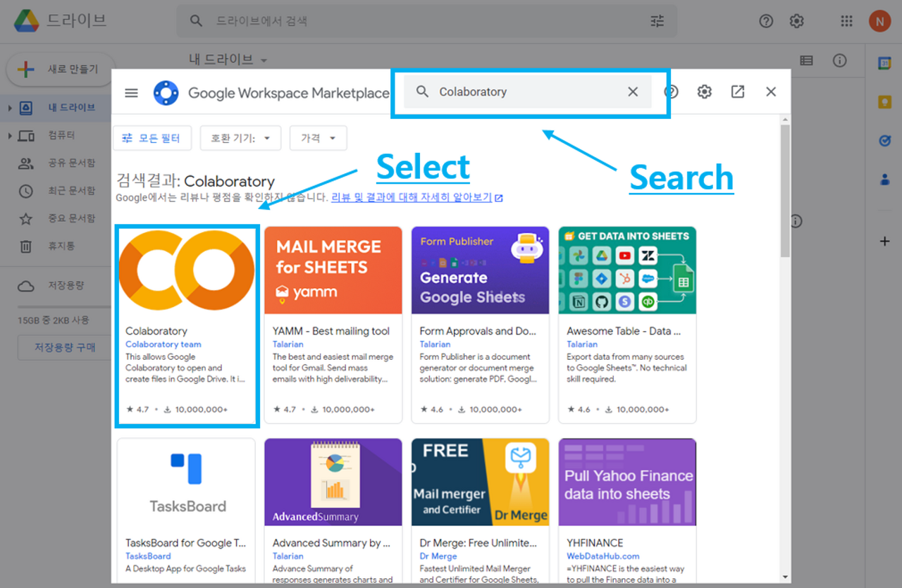The image size is (902, 588).
Task: Open Marketplace in a new window
Action: (x=738, y=92)
